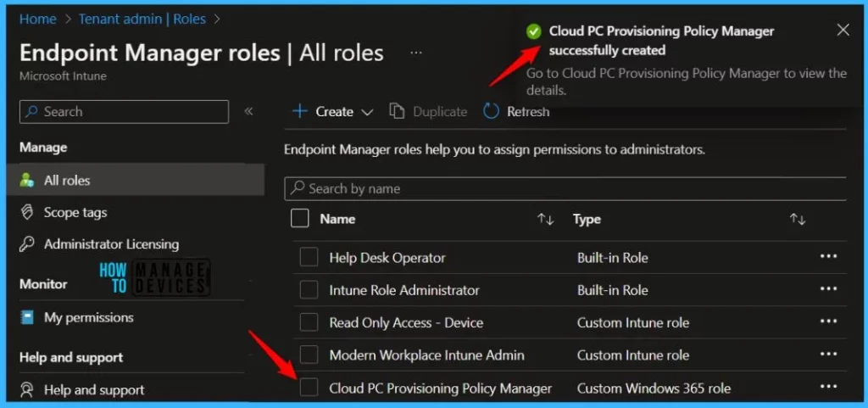868x408 pixels.
Task: Check the Modern Workplace Intune Admin checkbox
Action: [309, 355]
